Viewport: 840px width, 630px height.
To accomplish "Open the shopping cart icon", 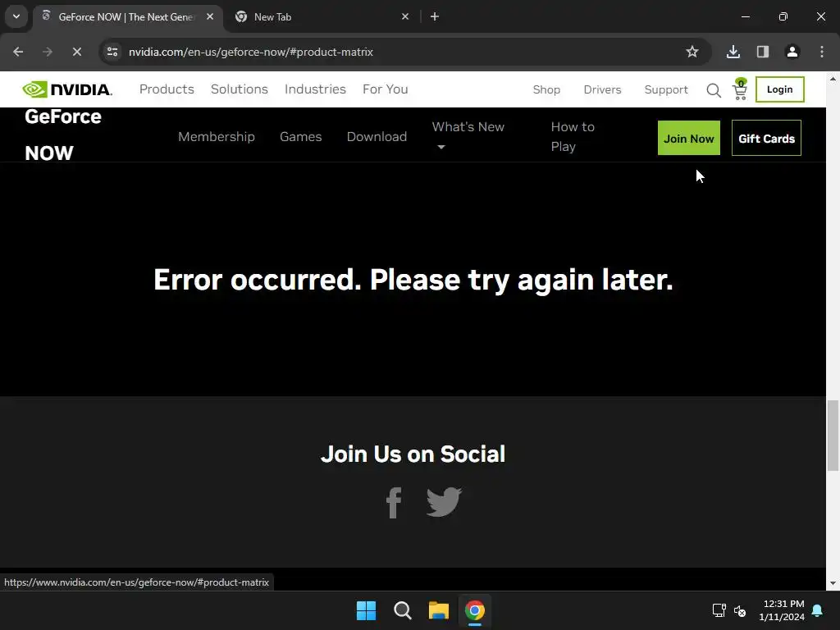I will coord(741,89).
